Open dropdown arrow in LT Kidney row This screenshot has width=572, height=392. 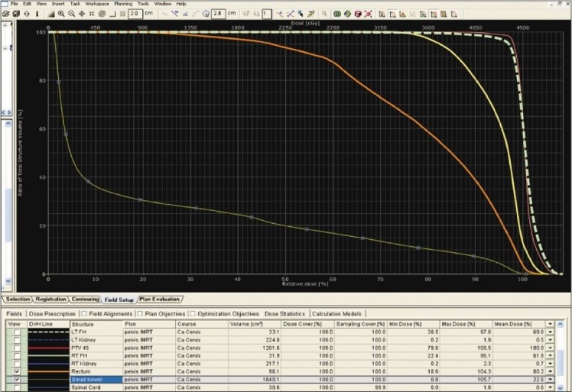coord(550,340)
